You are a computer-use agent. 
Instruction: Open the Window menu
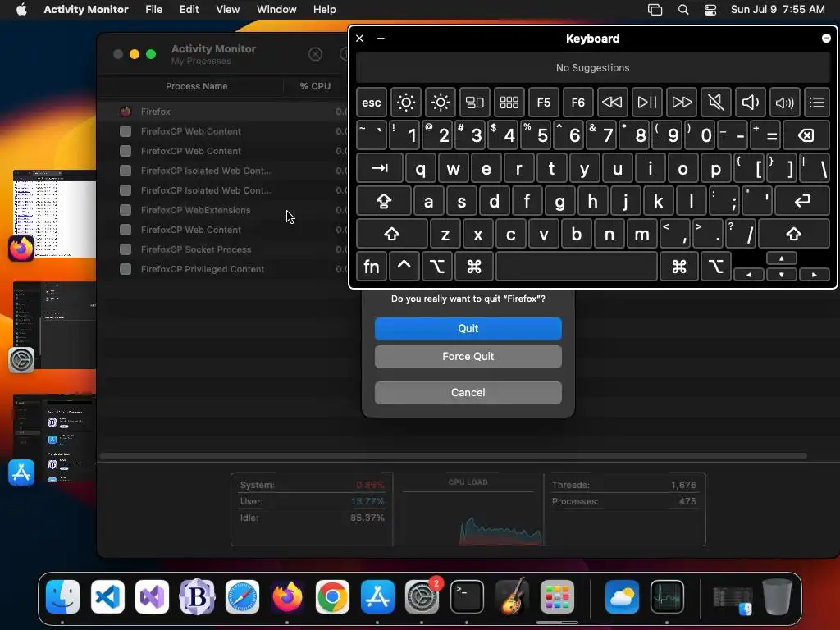tap(276, 9)
